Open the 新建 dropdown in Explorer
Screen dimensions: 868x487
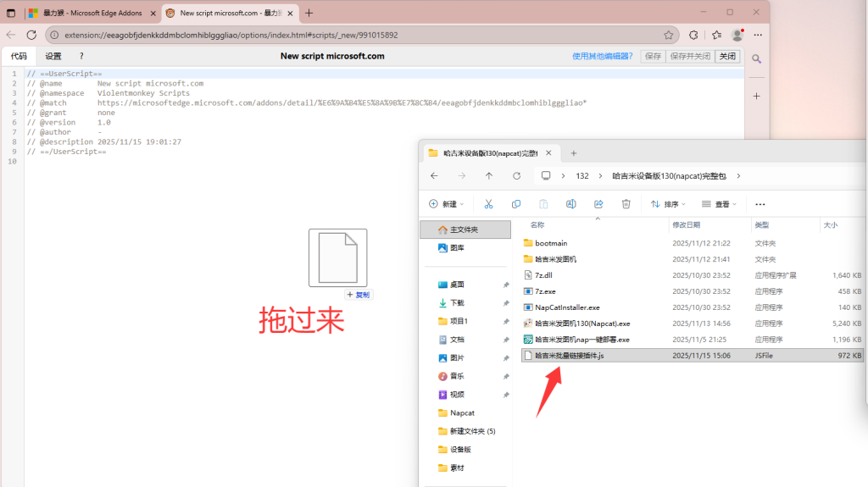(446, 204)
